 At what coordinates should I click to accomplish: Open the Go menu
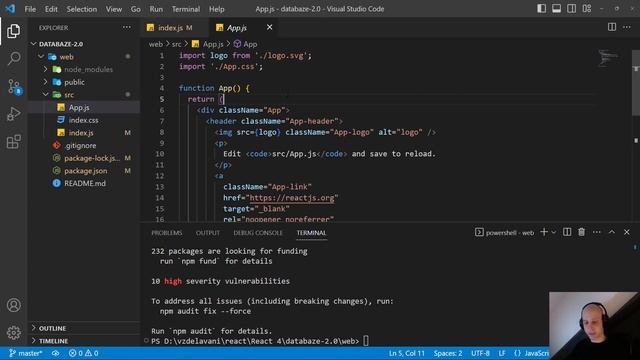pos(136,9)
